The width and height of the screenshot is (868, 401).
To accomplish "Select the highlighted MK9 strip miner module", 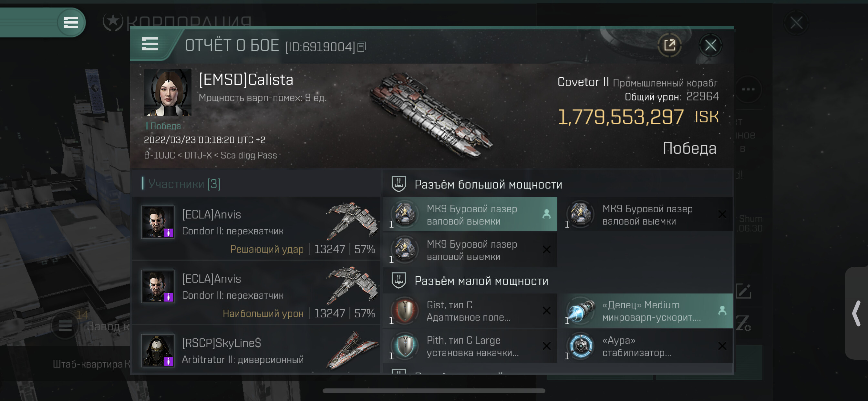I will (470, 214).
